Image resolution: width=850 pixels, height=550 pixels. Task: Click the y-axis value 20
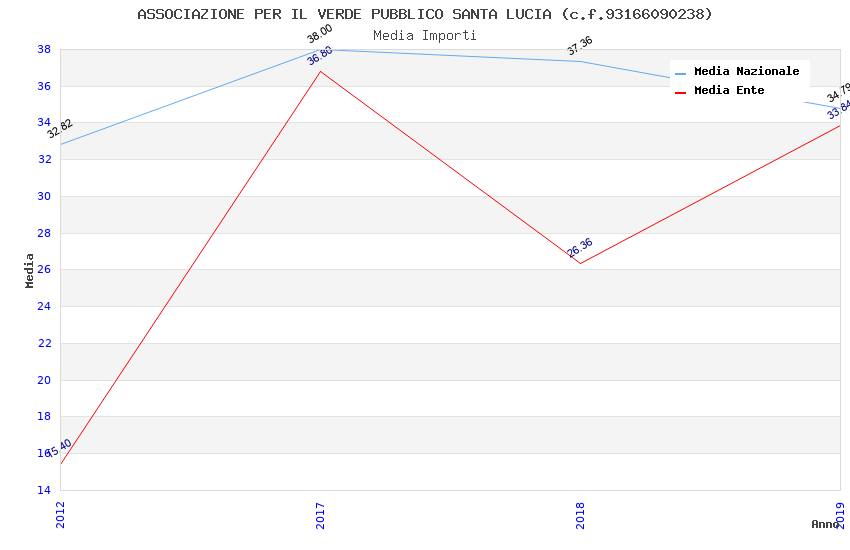[44, 380]
